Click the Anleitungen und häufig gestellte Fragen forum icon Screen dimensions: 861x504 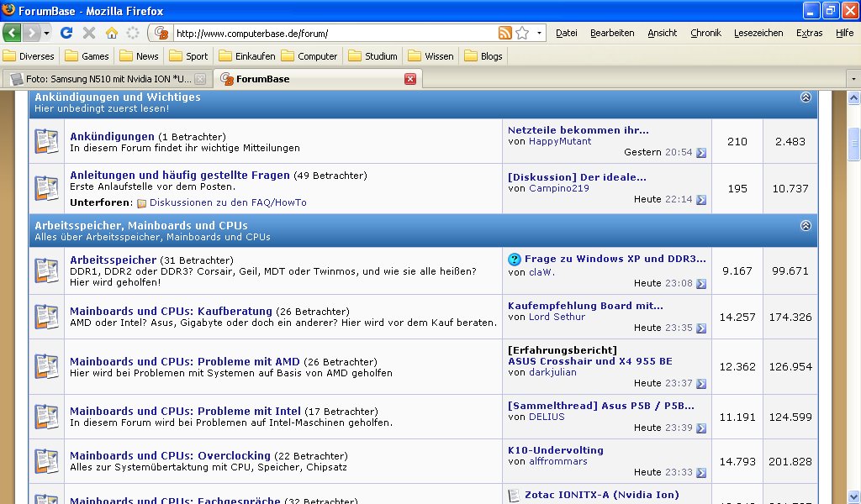pos(47,188)
